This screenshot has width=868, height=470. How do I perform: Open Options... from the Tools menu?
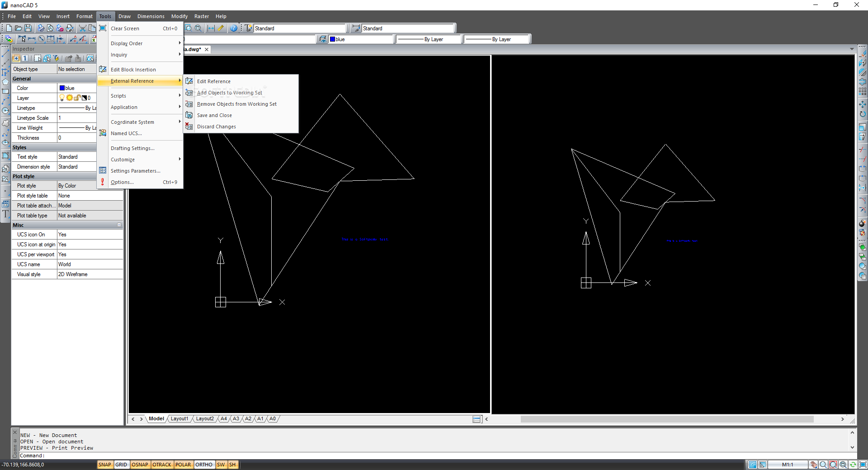point(140,182)
